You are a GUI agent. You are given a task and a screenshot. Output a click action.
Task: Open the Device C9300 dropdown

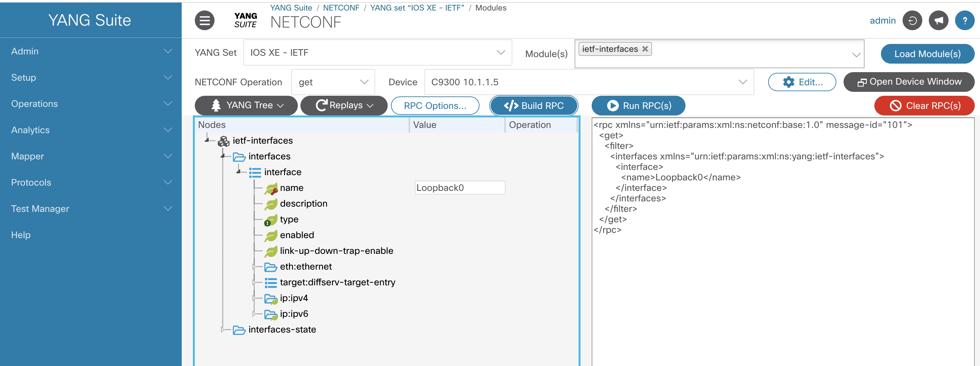pos(588,82)
